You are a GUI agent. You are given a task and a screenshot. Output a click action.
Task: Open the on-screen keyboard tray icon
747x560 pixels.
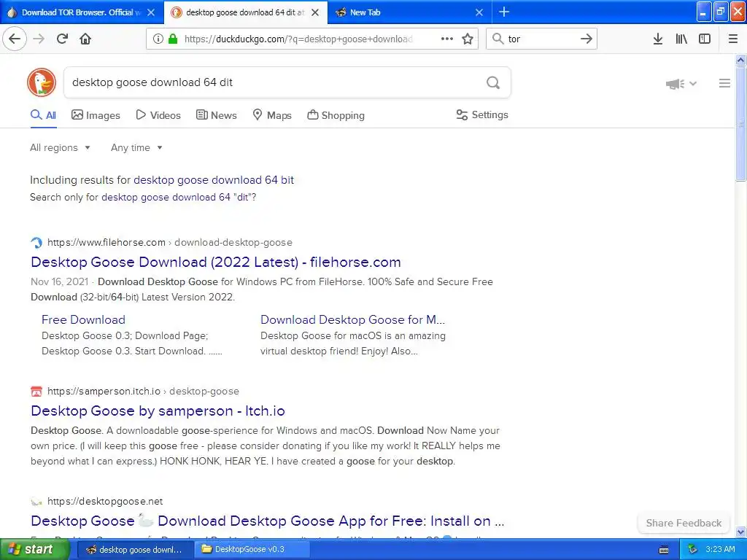[x=664, y=550]
